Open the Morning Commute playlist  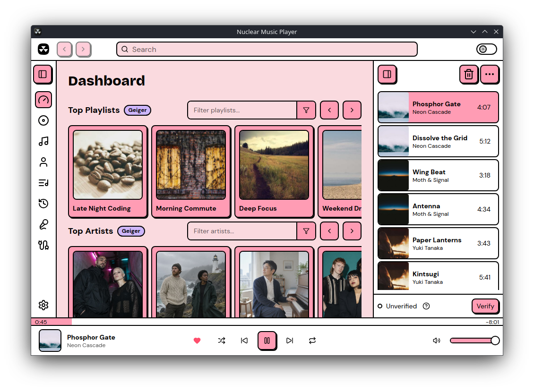(191, 171)
